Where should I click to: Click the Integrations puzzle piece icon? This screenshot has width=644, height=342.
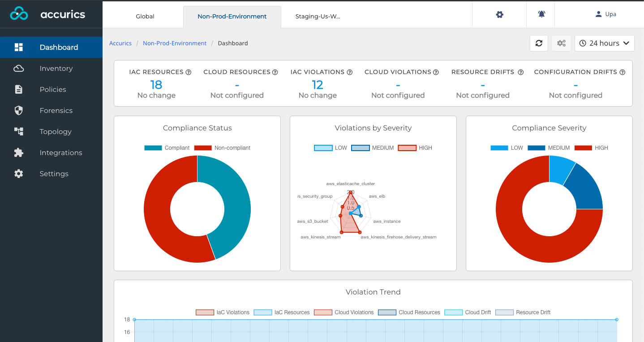point(19,152)
